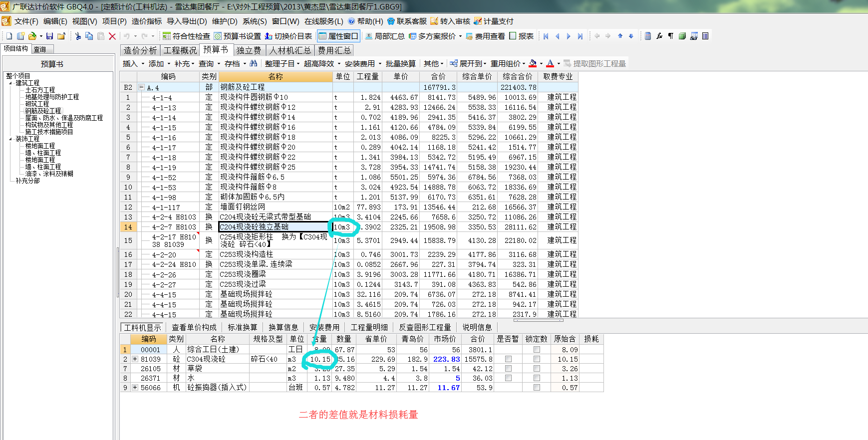Click the Open folder icon in toolbar

[x=32, y=36]
